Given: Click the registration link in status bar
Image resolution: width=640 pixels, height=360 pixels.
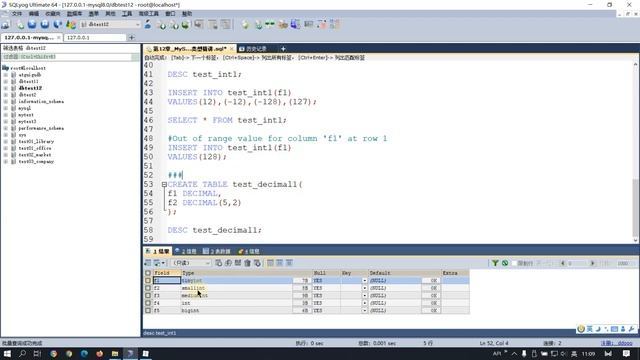Looking at the screenshot, I should pos(616,343).
